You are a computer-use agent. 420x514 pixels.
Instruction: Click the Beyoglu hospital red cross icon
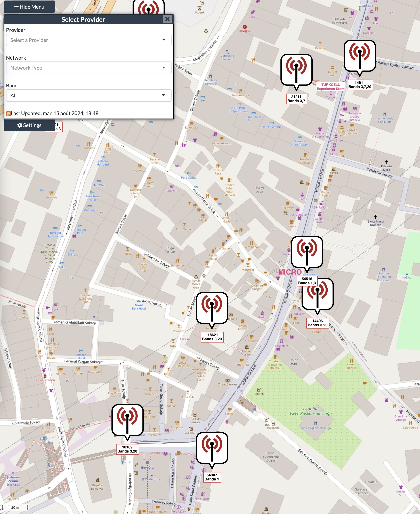pyautogui.click(x=245, y=27)
